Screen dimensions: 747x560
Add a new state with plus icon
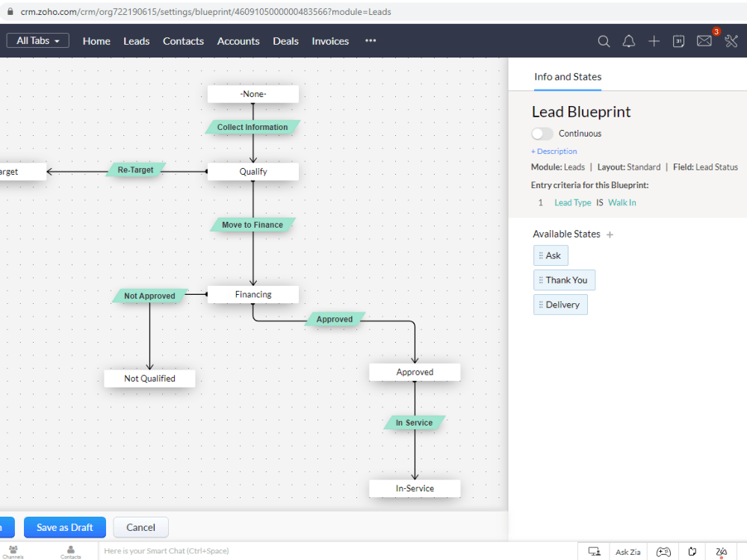click(x=610, y=234)
